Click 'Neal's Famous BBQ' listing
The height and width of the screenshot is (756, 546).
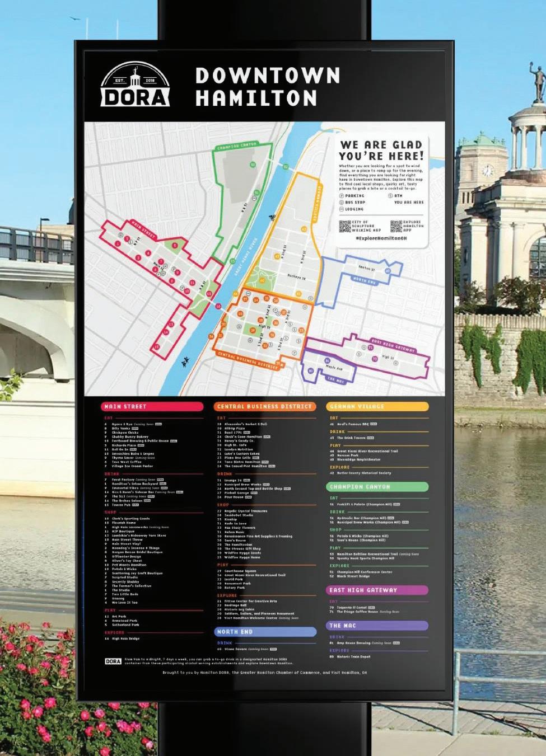[x=353, y=424]
